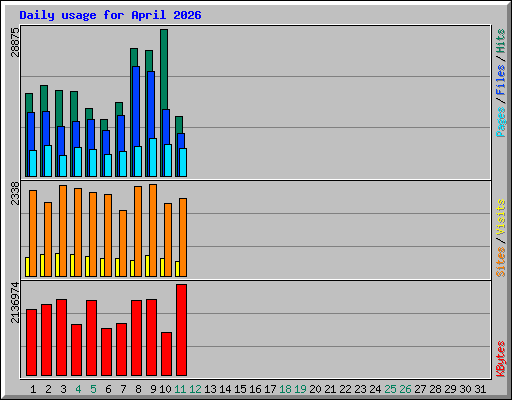Click the orange "Sites" legend label
This screenshot has width=512, height=400.
point(501,262)
